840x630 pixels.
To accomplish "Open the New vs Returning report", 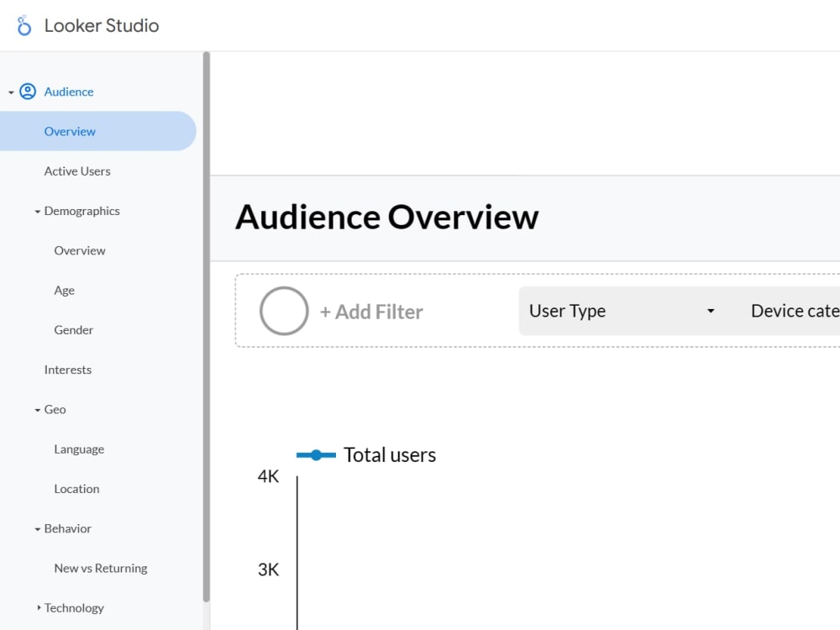I will tap(100, 568).
